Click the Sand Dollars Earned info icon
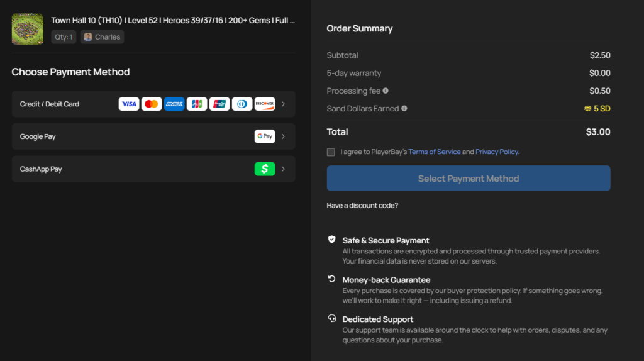 [x=404, y=108]
